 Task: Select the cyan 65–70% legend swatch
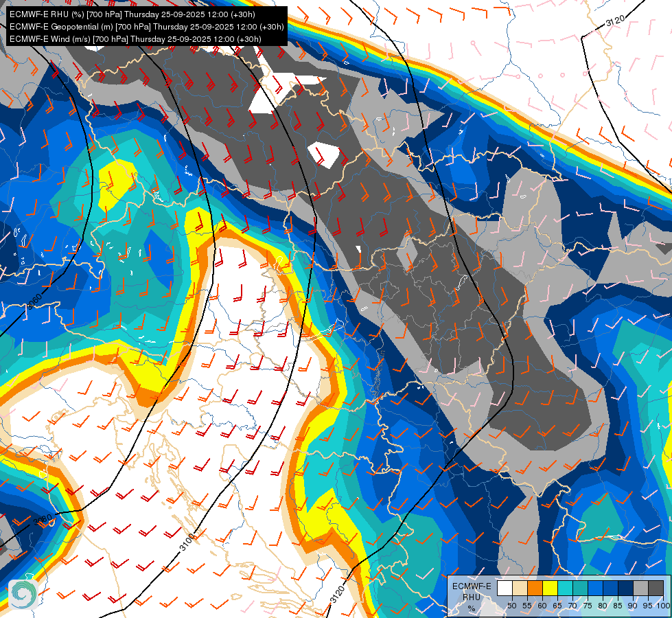click(566, 588)
